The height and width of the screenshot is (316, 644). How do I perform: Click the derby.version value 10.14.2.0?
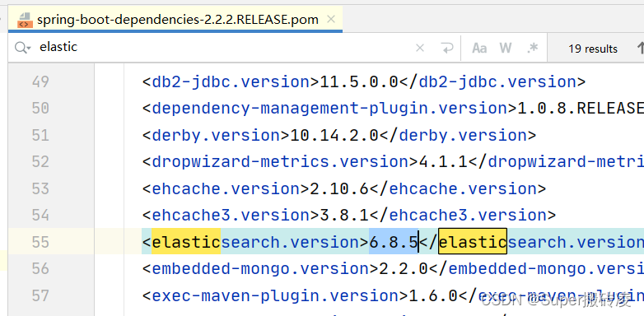click(x=334, y=135)
